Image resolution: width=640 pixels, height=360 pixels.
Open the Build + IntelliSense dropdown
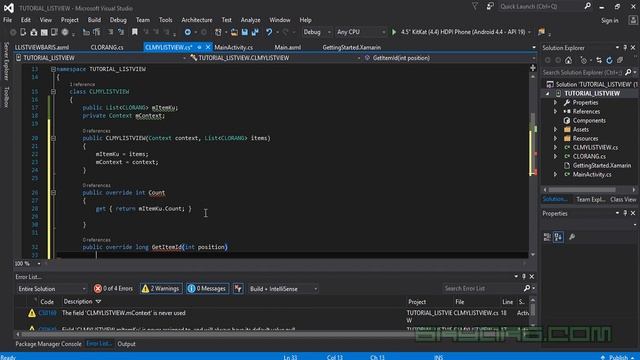283,289
